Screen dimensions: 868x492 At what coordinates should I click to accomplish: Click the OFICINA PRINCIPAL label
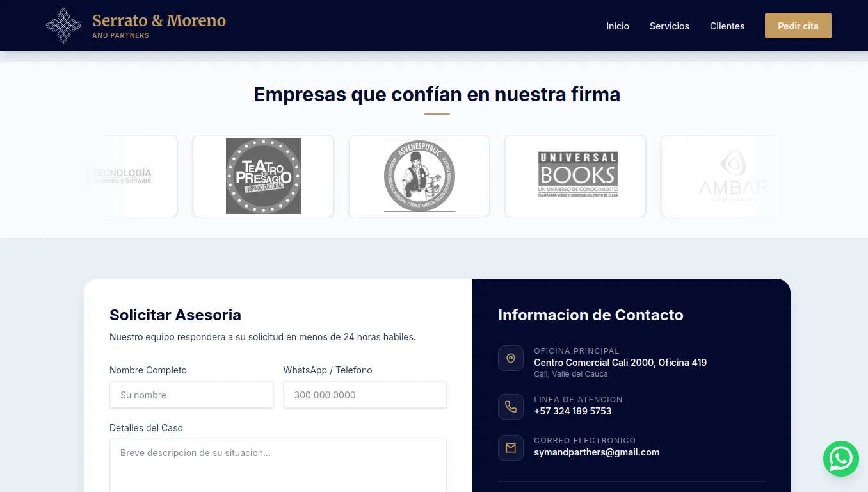[x=577, y=351]
